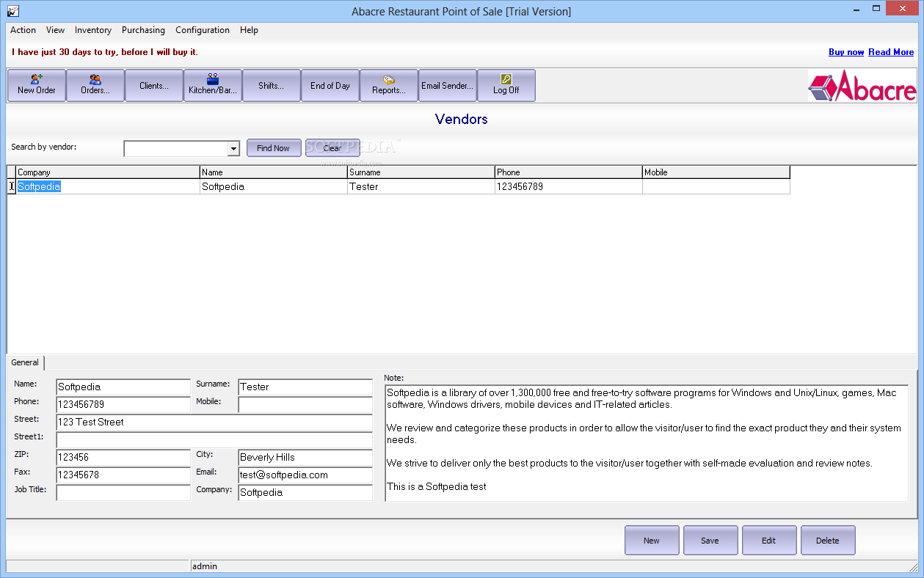
Task: Focus the Street field with 123 Test Street
Action: click(x=214, y=422)
